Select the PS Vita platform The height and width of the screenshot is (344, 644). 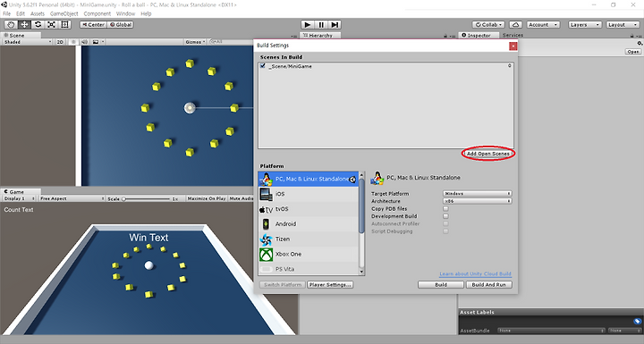309,269
